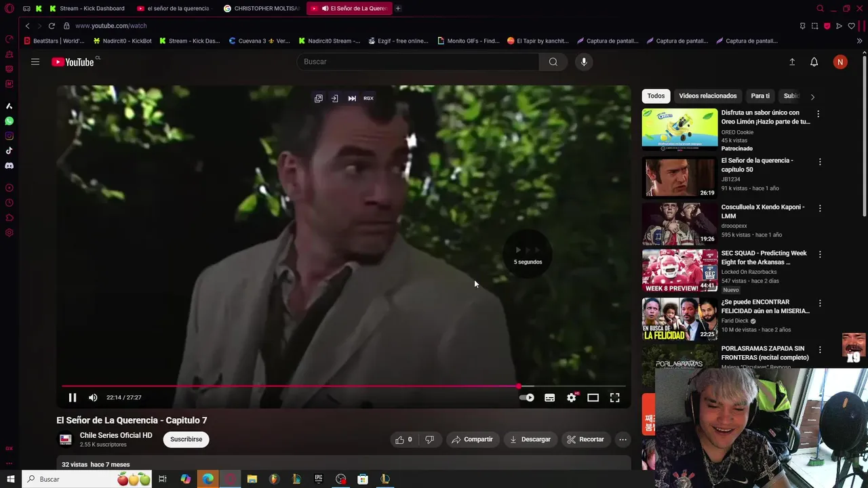Click the Recortar clip button

586,439
